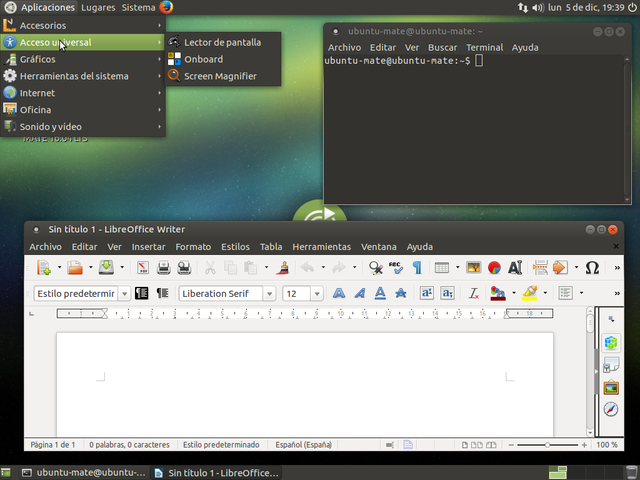Viewport: 640px width, 480px height.
Task: Insert an image from the toolbar
Action: [x=473, y=268]
